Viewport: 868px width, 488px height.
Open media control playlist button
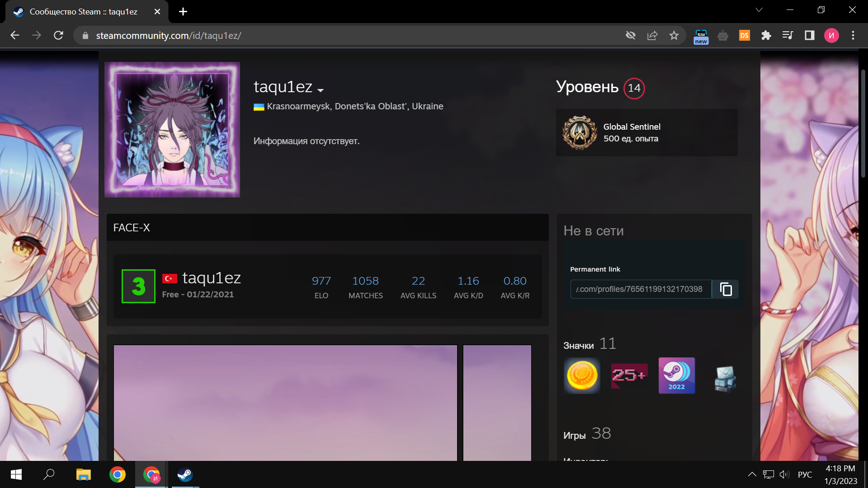[x=788, y=35]
